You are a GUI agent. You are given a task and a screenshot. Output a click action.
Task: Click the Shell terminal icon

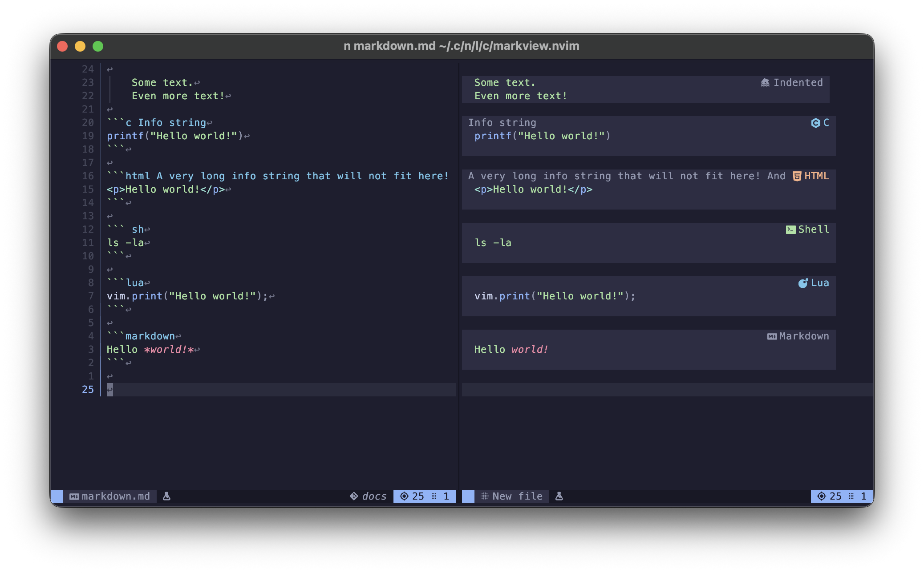[790, 230]
